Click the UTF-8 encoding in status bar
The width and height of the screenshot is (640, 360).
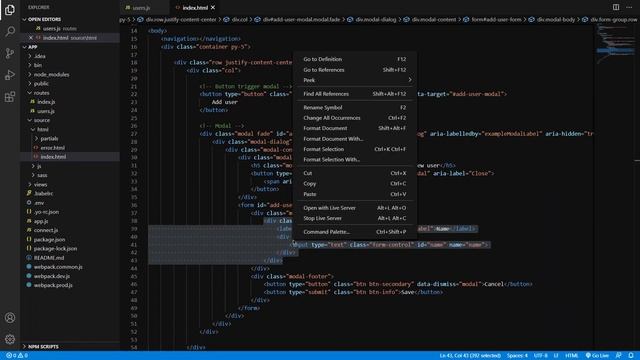coord(540,356)
